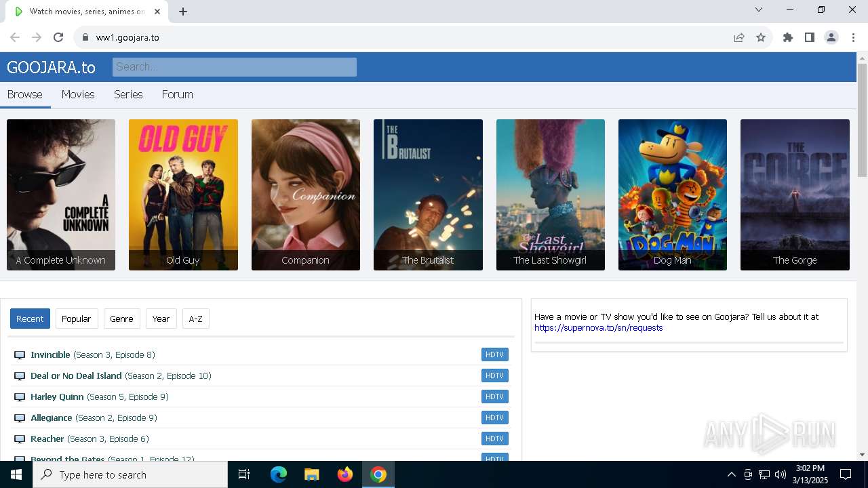
Task: Filter listings by Genre
Action: [x=122, y=319]
